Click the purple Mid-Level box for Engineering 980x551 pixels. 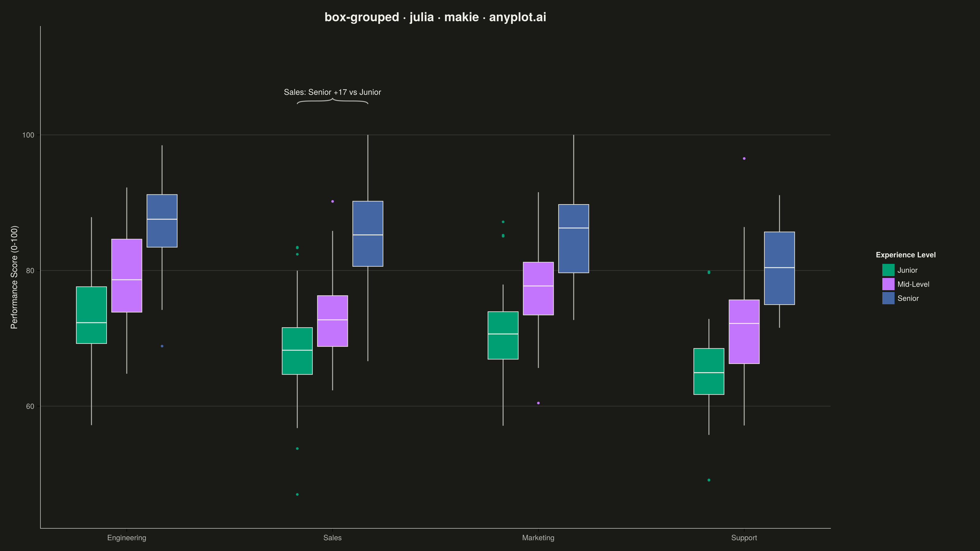point(127,276)
